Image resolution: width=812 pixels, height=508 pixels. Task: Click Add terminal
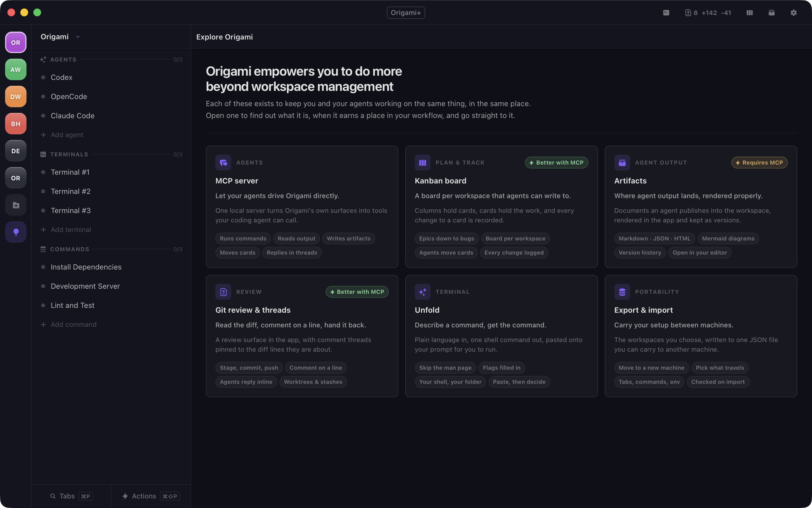pos(111,229)
